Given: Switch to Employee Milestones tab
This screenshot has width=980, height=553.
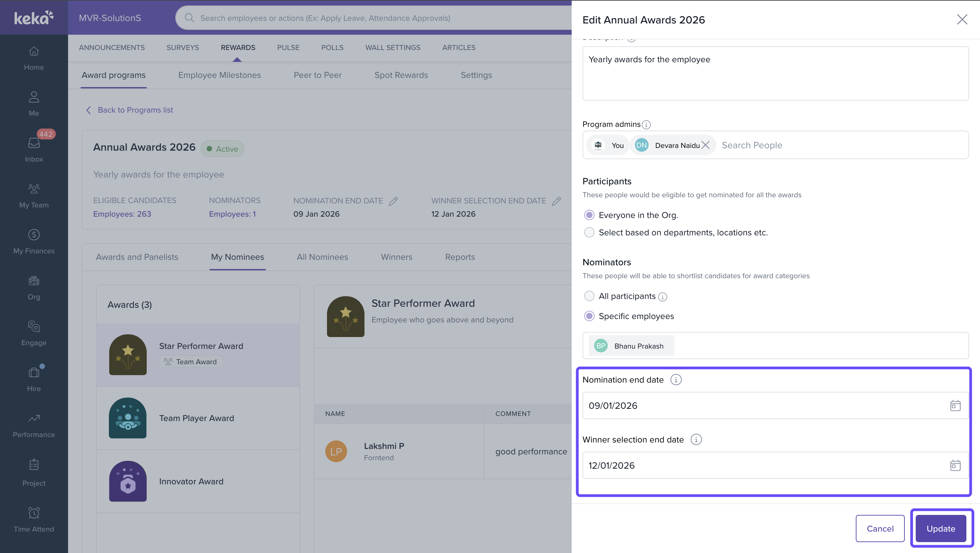Looking at the screenshot, I should tap(219, 75).
